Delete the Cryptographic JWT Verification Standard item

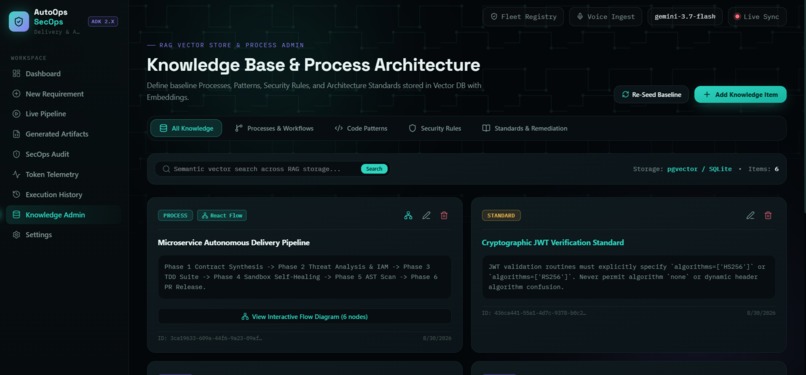point(768,216)
